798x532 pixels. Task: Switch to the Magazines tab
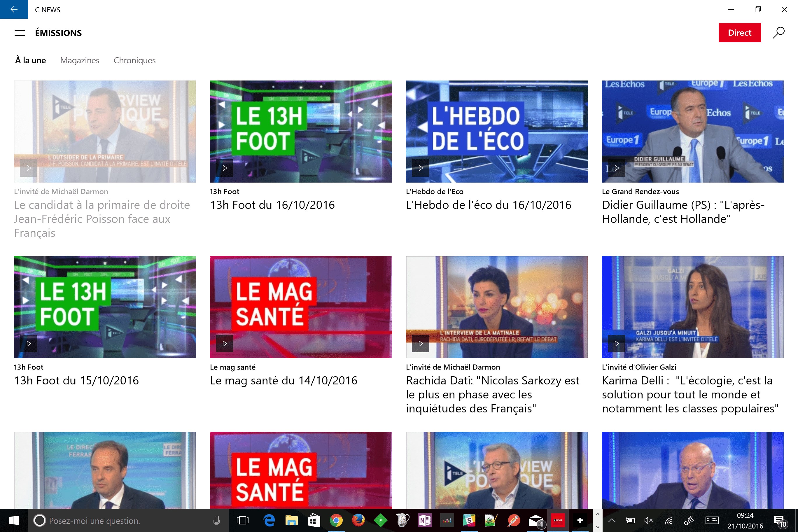[80, 60]
